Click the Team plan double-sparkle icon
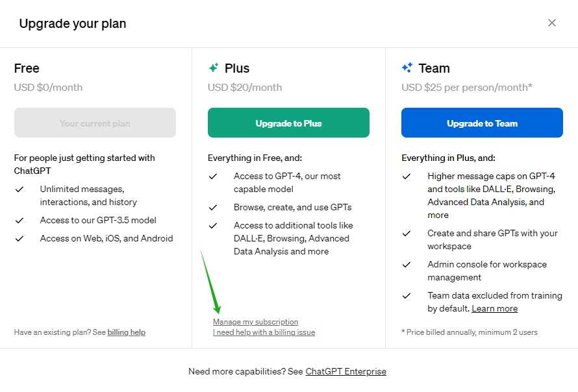This screenshot has height=392, width=578. click(408, 67)
